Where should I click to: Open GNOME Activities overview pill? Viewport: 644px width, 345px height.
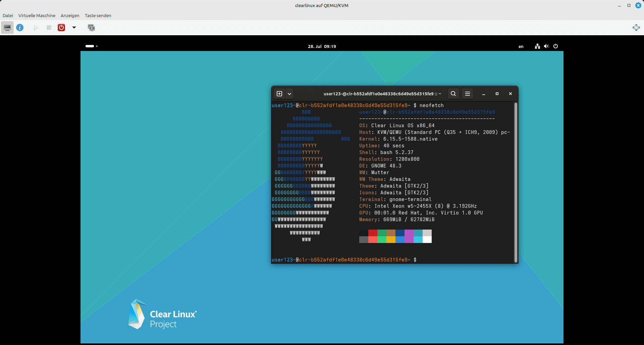pos(92,46)
